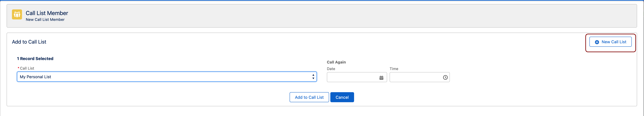Screen dimensions: 644x116
Task: Click the Date field label
Action: tap(331, 69)
